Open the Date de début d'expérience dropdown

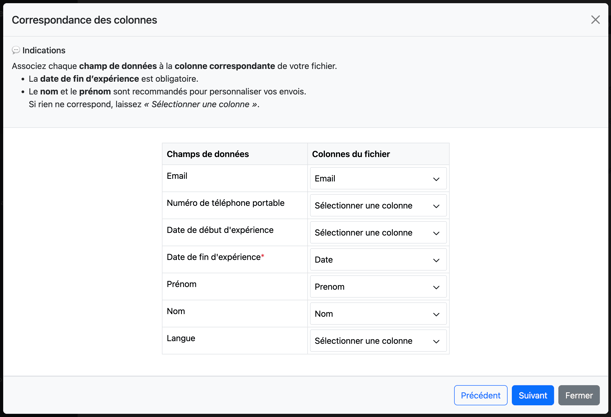[378, 233]
